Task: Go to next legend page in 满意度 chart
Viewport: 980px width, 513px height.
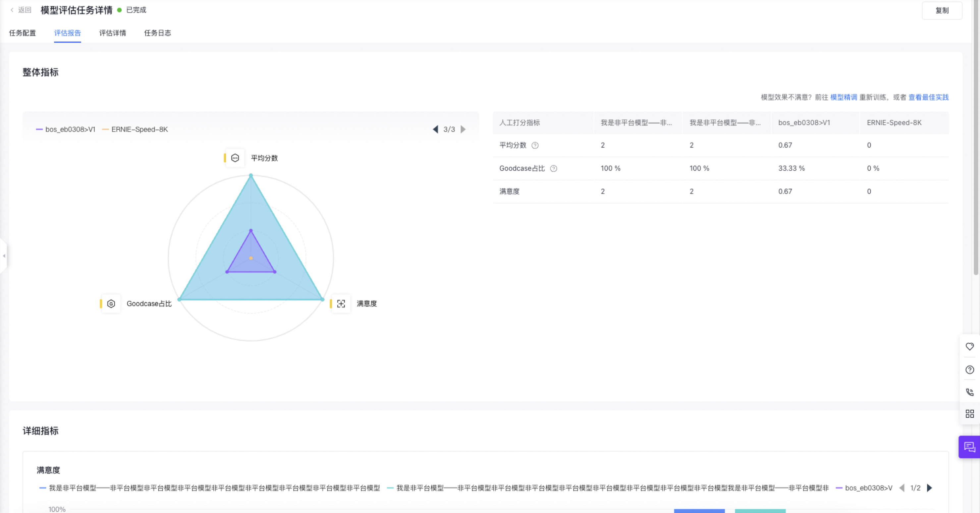Action: 929,488
